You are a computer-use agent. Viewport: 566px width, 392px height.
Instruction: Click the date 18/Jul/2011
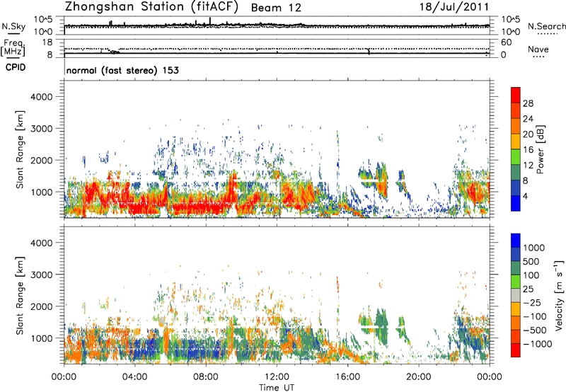454,7
